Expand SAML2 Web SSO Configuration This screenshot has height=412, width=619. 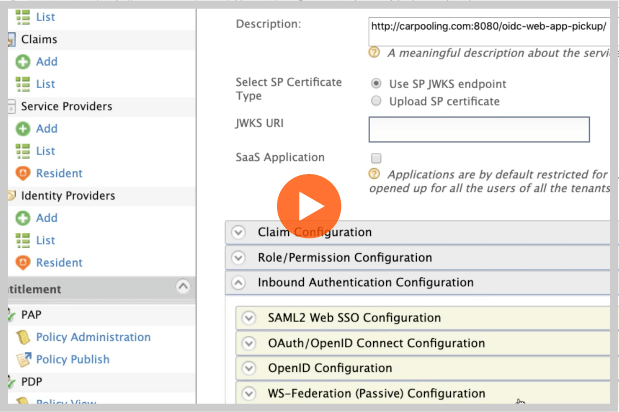point(249,318)
